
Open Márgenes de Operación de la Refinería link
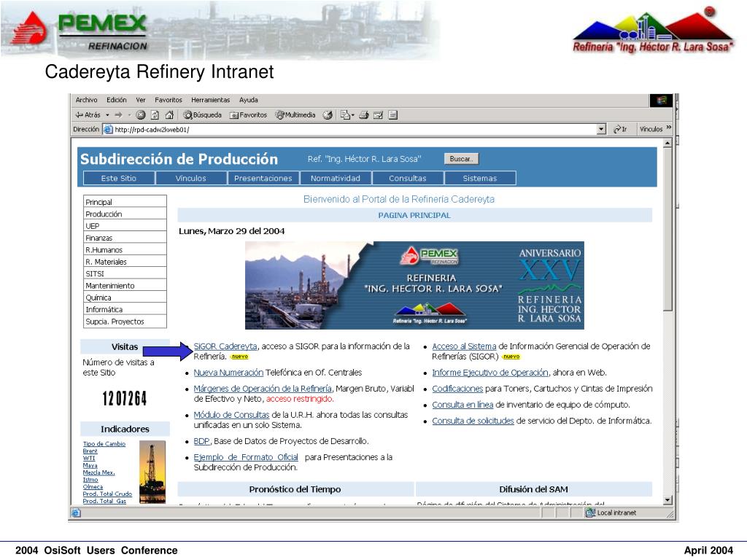[263, 389]
